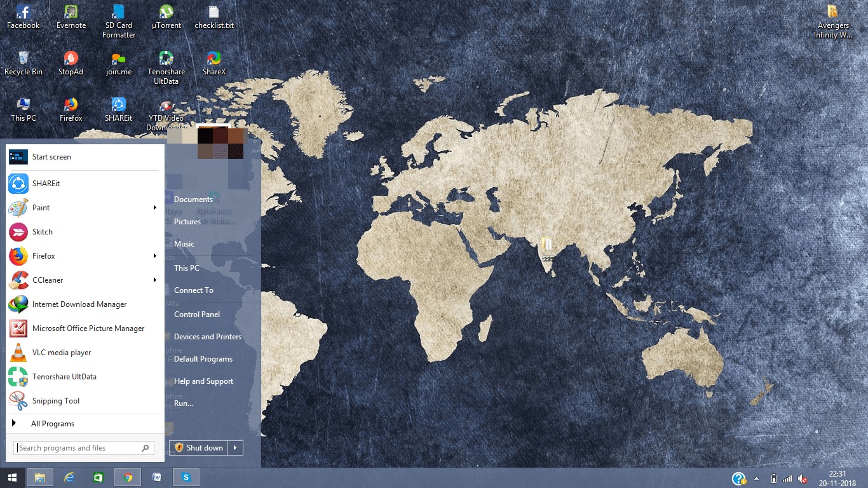
Task: Open the Windows Store taskbar icon
Action: [x=98, y=477]
